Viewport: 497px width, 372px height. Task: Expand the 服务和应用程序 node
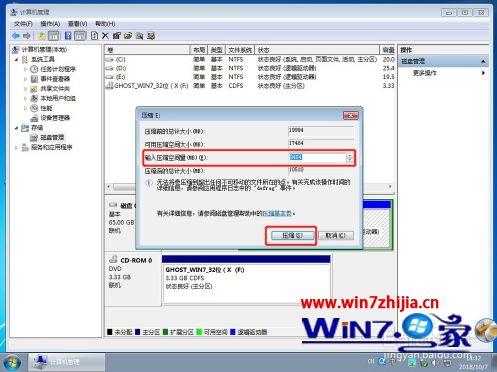(16, 147)
